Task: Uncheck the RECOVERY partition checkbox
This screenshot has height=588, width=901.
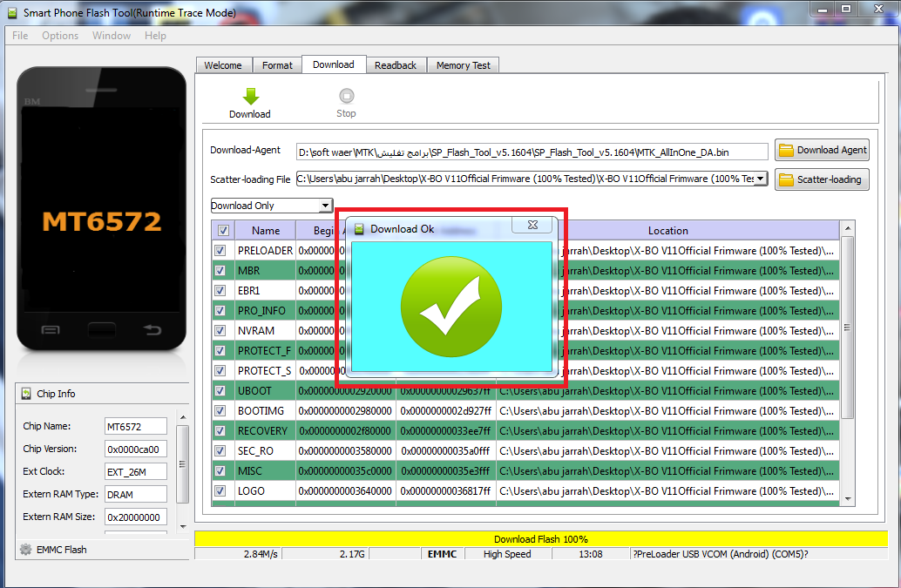Action: click(220, 430)
